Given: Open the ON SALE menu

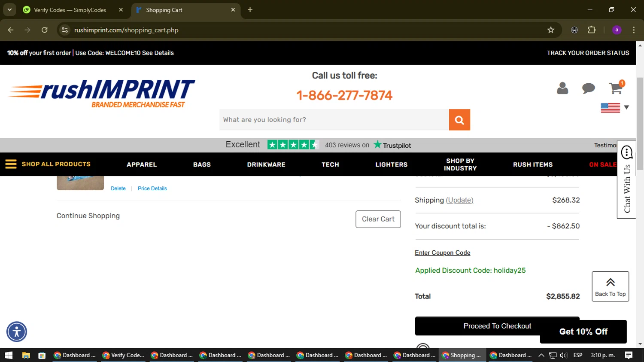Looking at the screenshot, I should pyautogui.click(x=603, y=164).
